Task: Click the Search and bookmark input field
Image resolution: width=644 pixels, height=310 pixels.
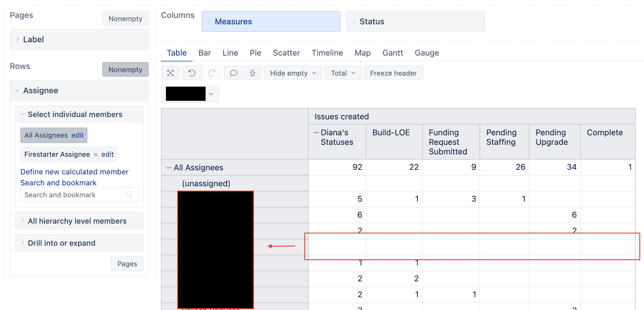Action: 72,195
